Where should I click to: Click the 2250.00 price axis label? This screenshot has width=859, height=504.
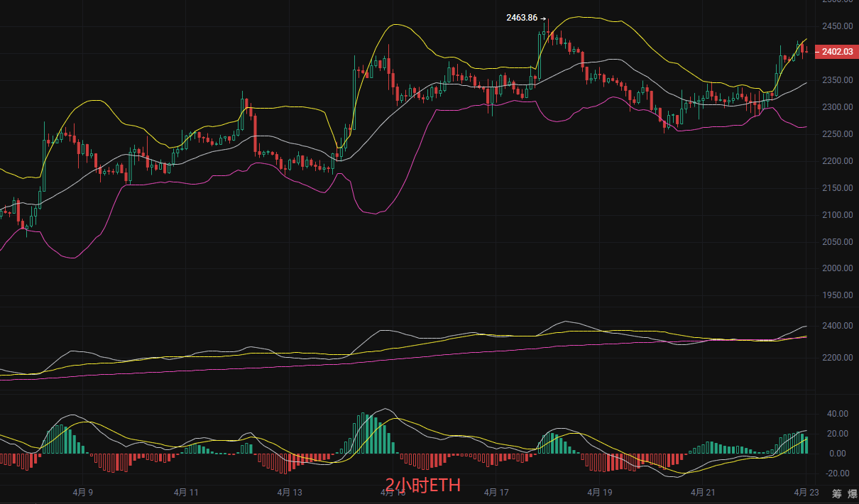(x=837, y=134)
